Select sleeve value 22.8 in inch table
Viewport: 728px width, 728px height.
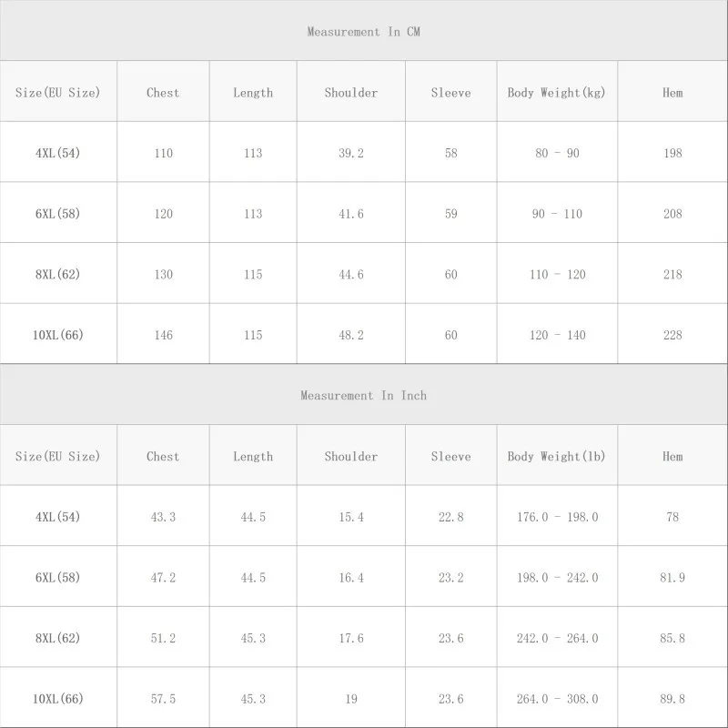451,517
